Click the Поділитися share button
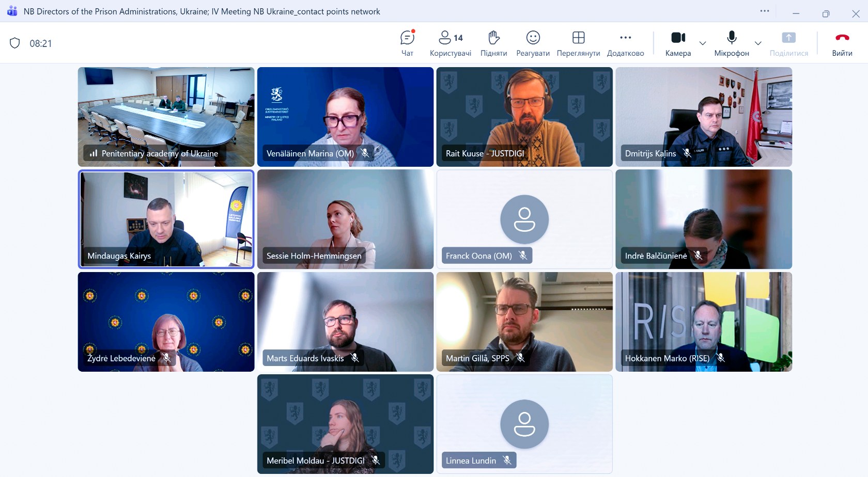The width and height of the screenshot is (868, 477). 788,43
